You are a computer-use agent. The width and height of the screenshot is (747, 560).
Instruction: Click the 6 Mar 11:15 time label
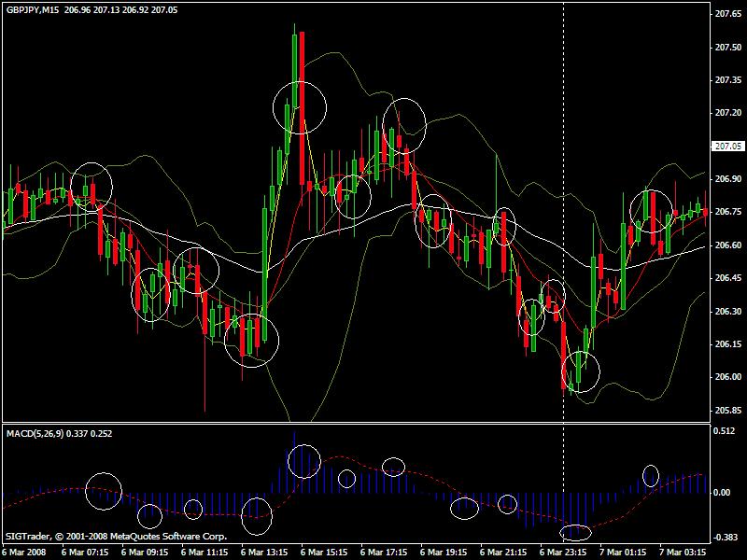pyautogui.click(x=204, y=553)
